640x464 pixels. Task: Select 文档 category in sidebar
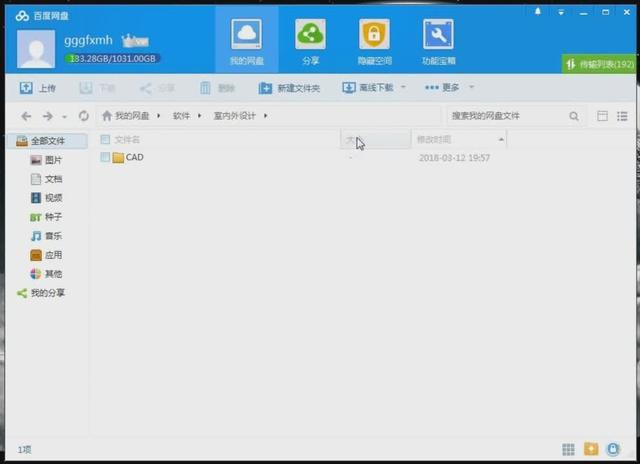[46, 179]
